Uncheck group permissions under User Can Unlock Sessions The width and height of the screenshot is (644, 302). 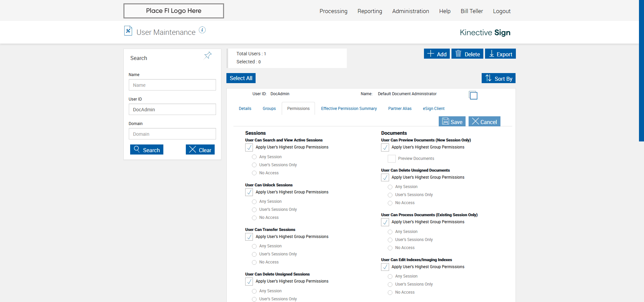tap(249, 192)
